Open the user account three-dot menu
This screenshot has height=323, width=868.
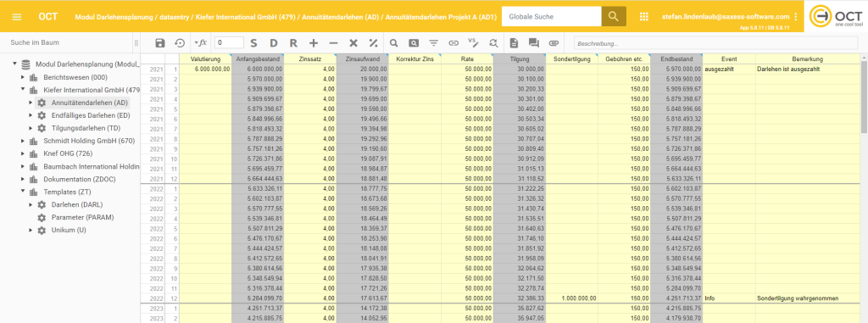coord(795,17)
